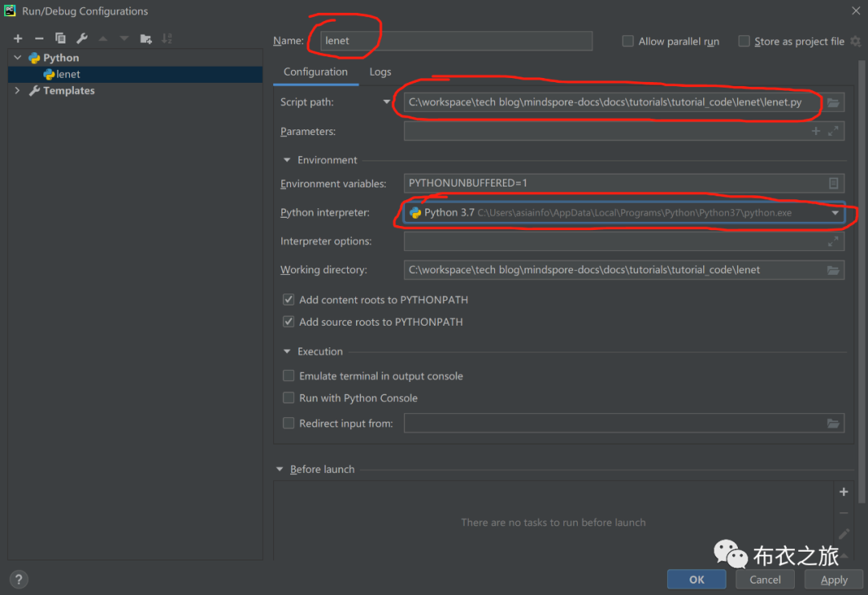Image resolution: width=868 pixels, height=595 pixels.
Task: Remove the selected configuration
Action: point(39,39)
